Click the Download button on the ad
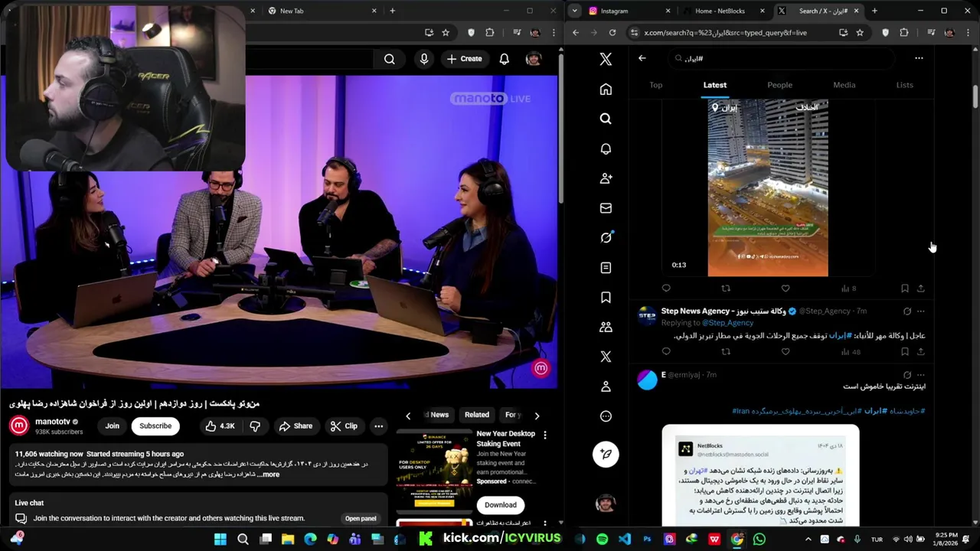The height and width of the screenshot is (551, 980). click(501, 504)
